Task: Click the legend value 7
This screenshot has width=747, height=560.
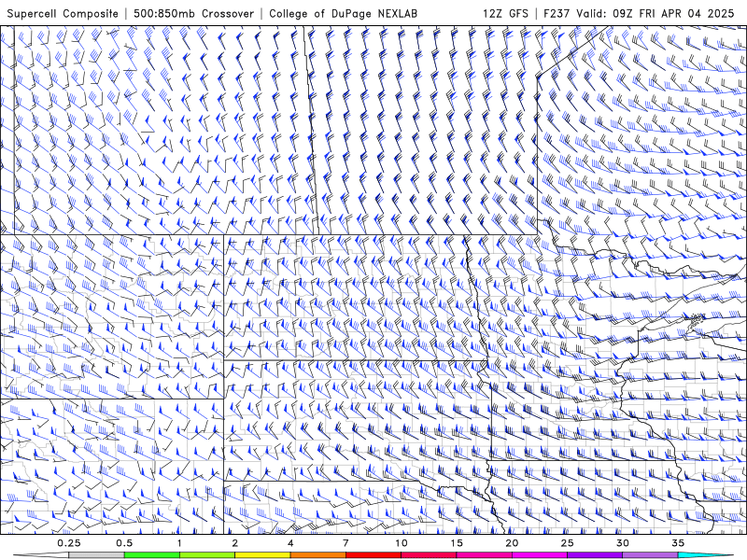Action: pyautogui.click(x=345, y=543)
